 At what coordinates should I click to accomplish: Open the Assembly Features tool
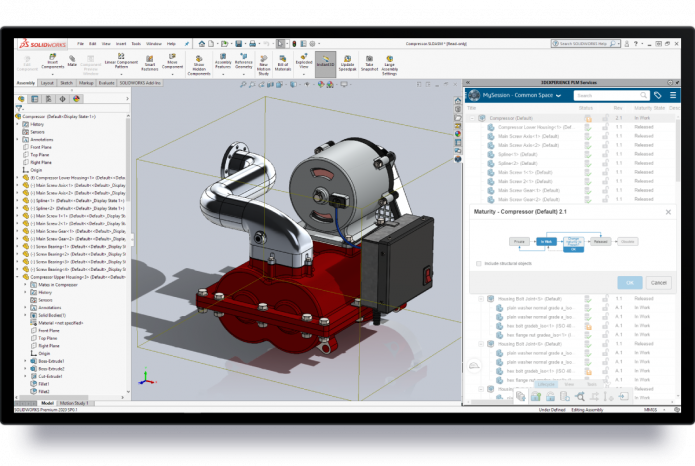tap(223, 61)
